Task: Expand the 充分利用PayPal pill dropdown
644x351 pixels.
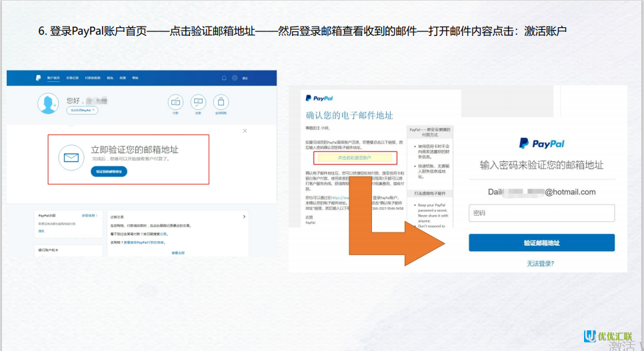Action: [x=82, y=111]
